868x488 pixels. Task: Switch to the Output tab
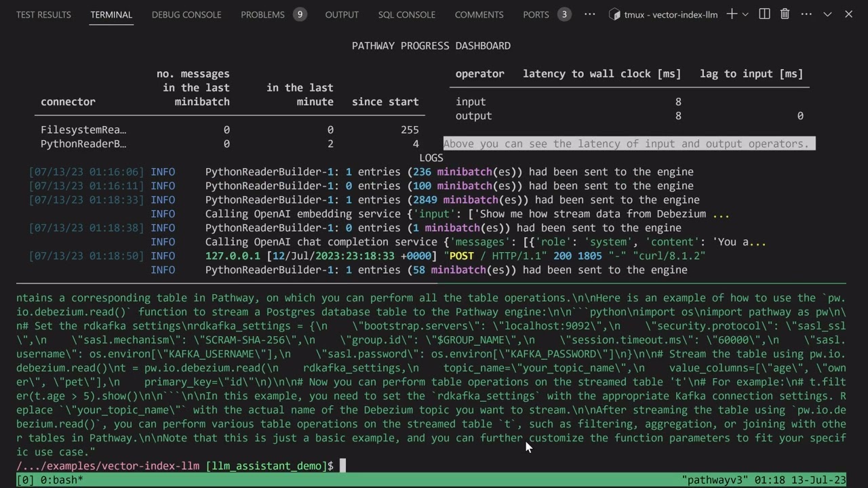342,14
